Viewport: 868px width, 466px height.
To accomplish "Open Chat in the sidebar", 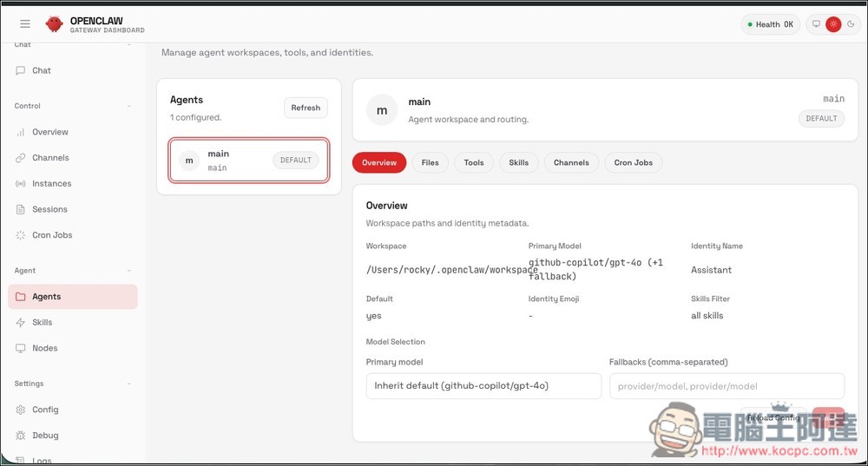I will click(x=73, y=70).
